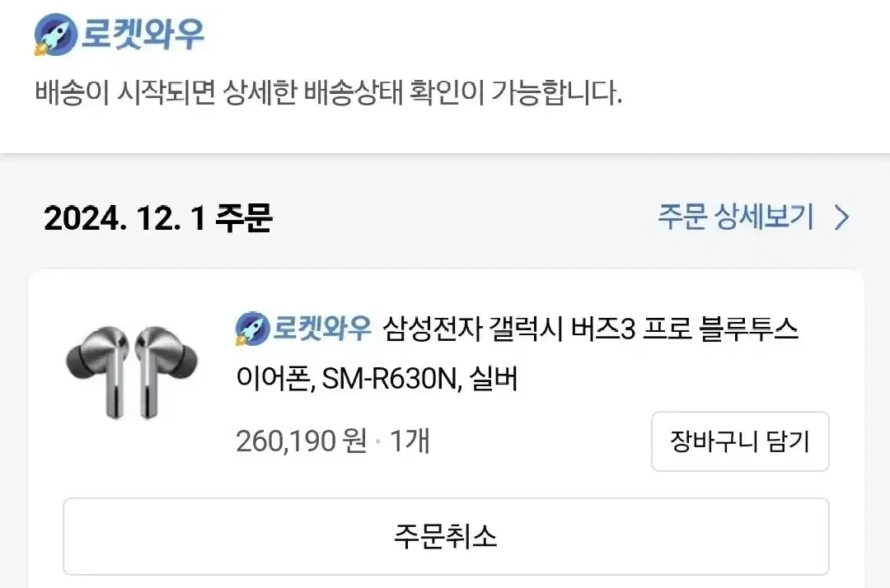Open the 주문 상세보기 link

[x=736, y=217]
